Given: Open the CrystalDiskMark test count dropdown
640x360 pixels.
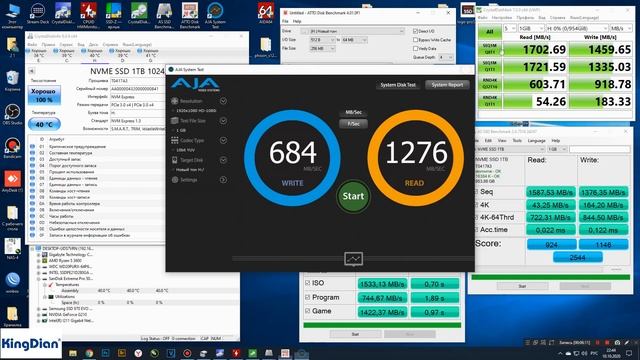Looking at the screenshot, I should tap(509, 28).
